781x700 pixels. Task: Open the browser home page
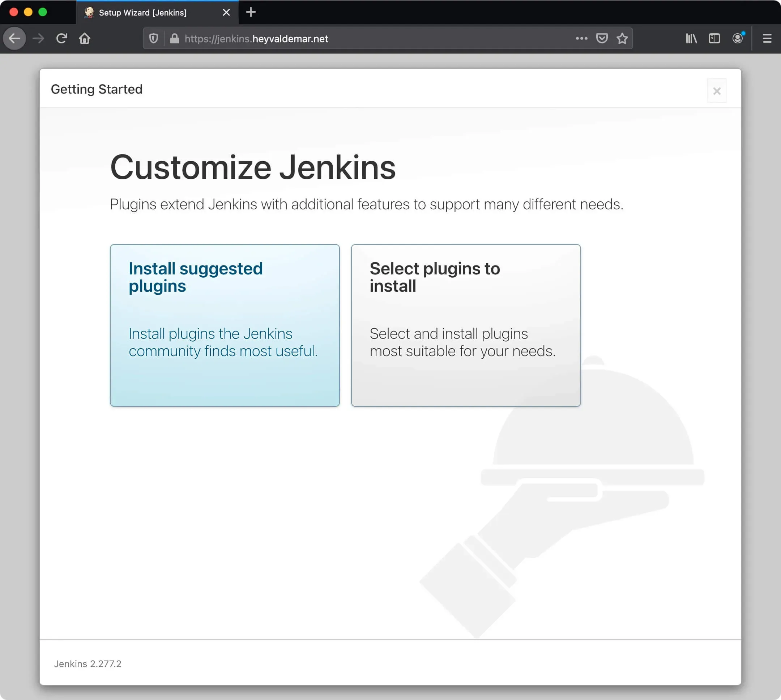click(85, 38)
